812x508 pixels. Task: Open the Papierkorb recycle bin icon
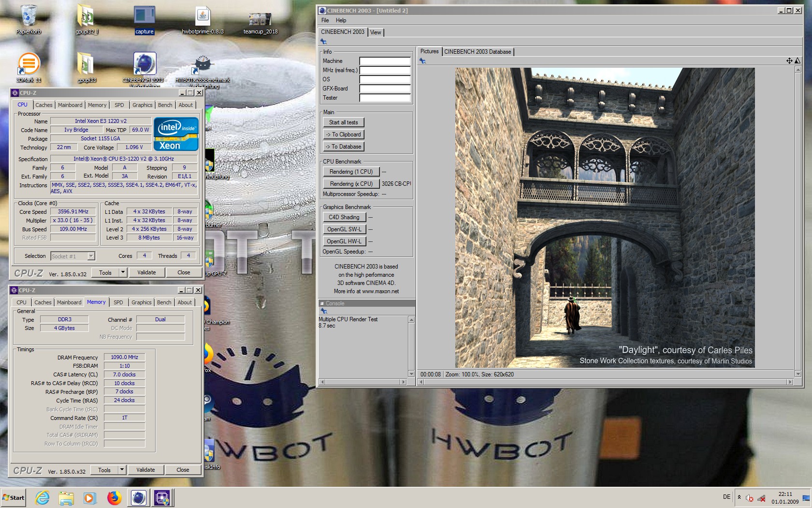click(x=29, y=19)
